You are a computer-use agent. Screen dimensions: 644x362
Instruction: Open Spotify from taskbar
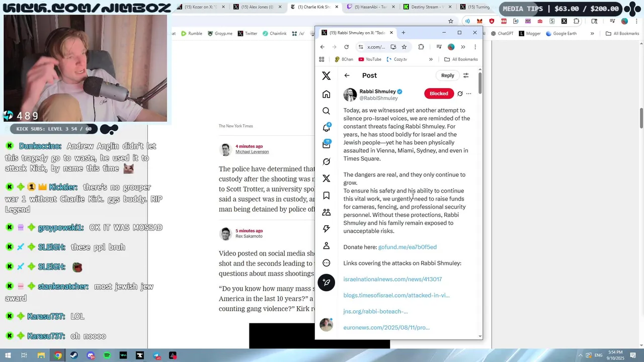click(107, 355)
